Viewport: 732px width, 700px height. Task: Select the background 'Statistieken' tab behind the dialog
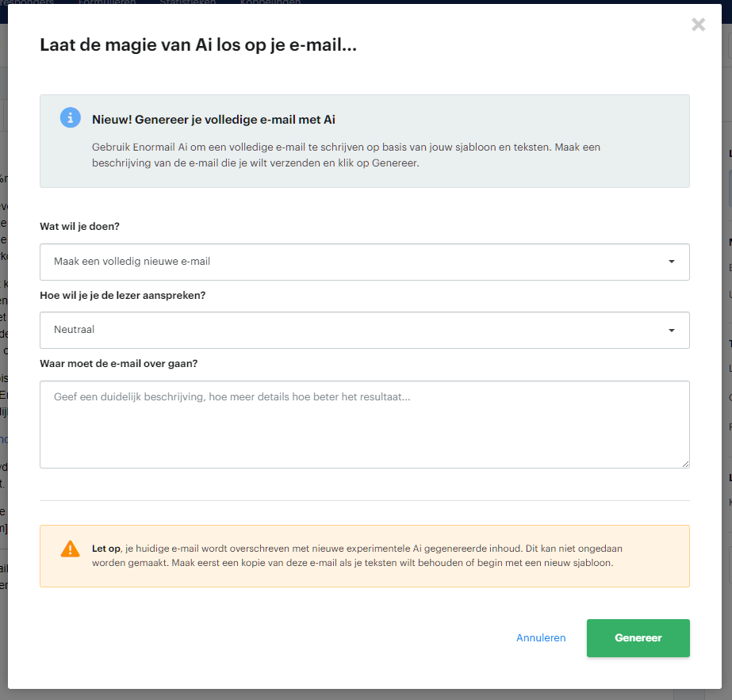click(188, 2)
